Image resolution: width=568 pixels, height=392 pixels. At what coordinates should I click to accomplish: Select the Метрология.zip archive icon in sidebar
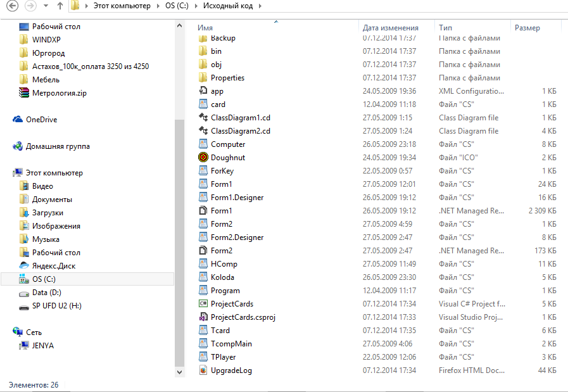click(x=24, y=93)
